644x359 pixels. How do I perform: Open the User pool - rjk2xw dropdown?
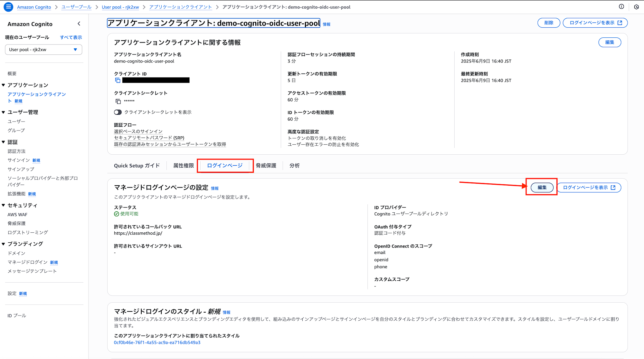click(x=43, y=50)
